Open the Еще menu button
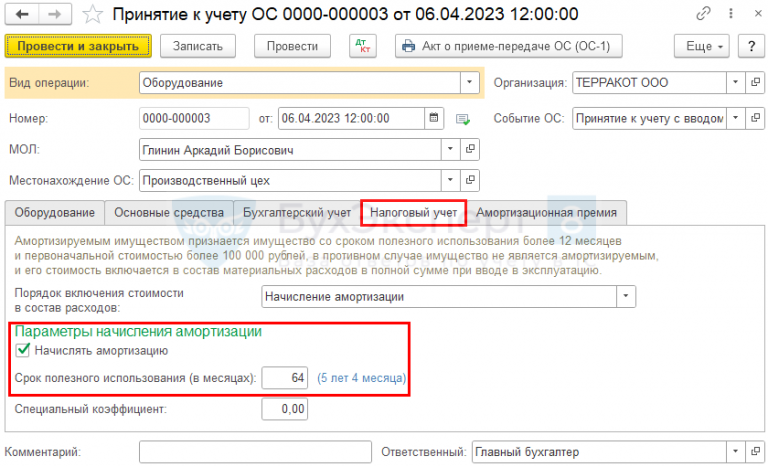This screenshot has height=467, width=768. (x=701, y=46)
